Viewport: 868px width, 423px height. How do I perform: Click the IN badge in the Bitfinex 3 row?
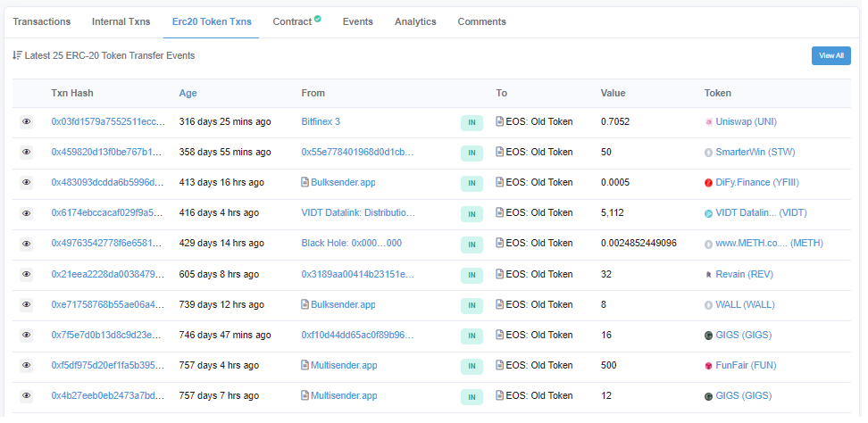(472, 123)
